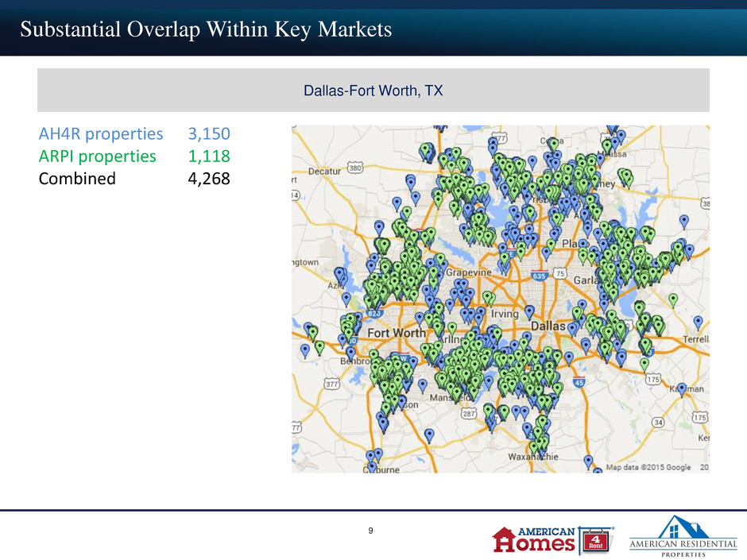747x560 pixels.
Task: Click the Dallas city label on map
Action: click(548, 326)
